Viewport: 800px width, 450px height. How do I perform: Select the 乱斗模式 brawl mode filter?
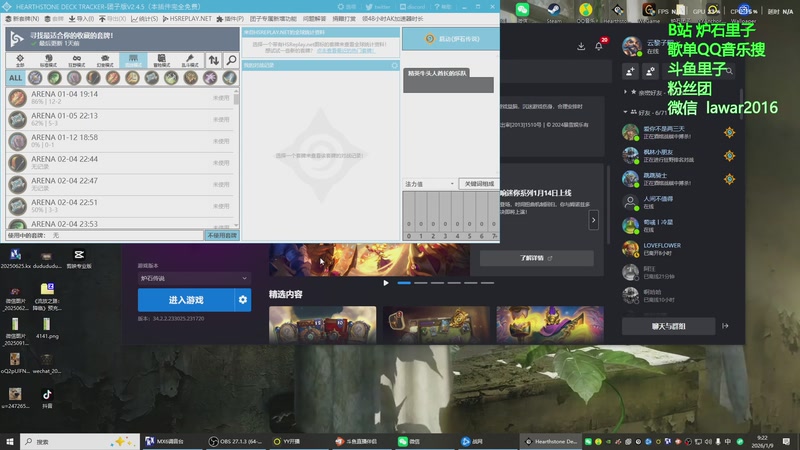(190, 61)
